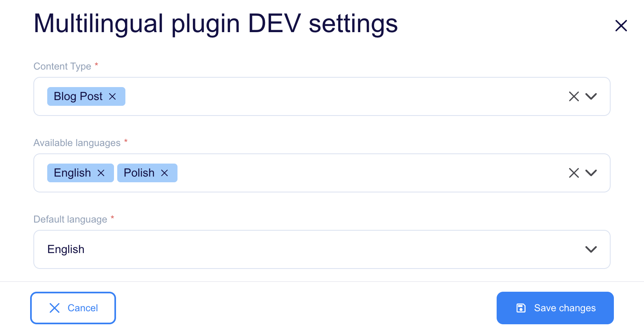
Task: Clear all Available languages selections
Action: click(x=574, y=173)
